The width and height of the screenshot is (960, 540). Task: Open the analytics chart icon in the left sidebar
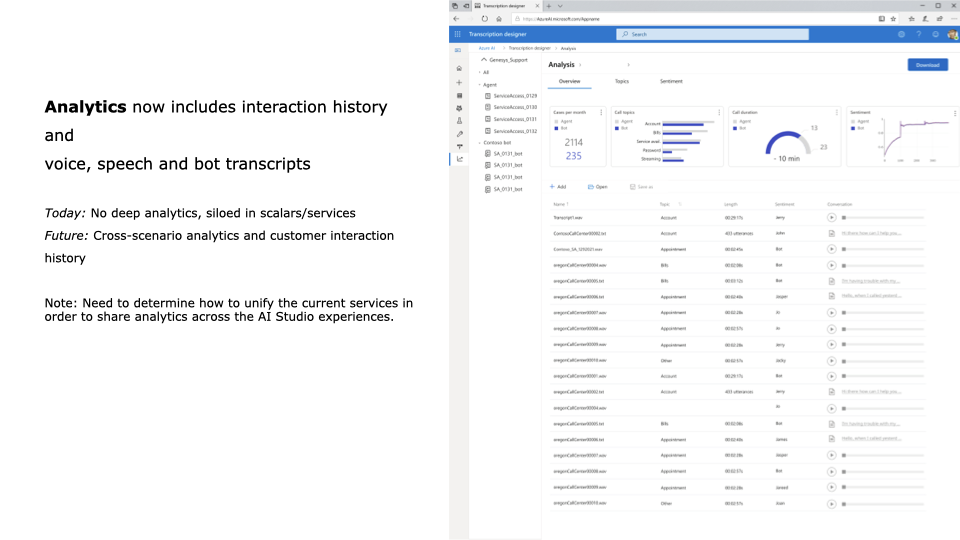pyautogui.click(x=460, y=159)
